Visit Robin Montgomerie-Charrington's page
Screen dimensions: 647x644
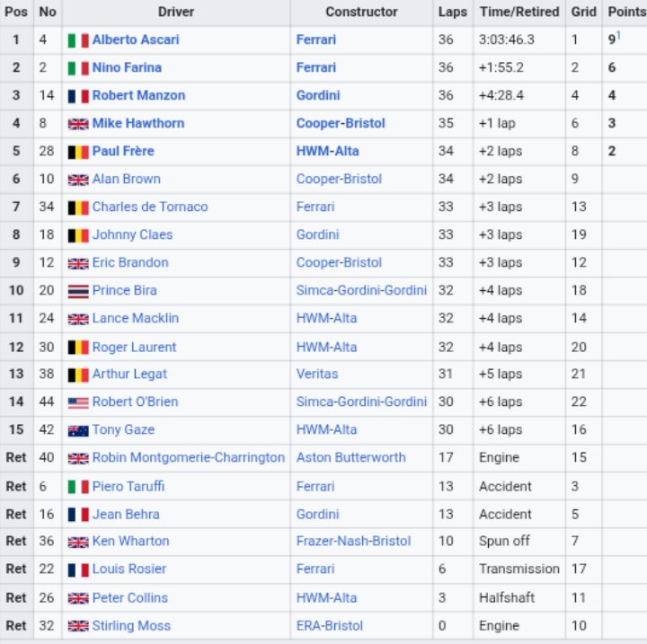[x=189, y=457]
